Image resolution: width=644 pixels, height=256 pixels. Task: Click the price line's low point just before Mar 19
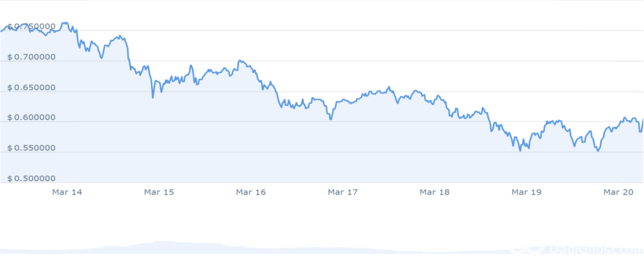520,150
